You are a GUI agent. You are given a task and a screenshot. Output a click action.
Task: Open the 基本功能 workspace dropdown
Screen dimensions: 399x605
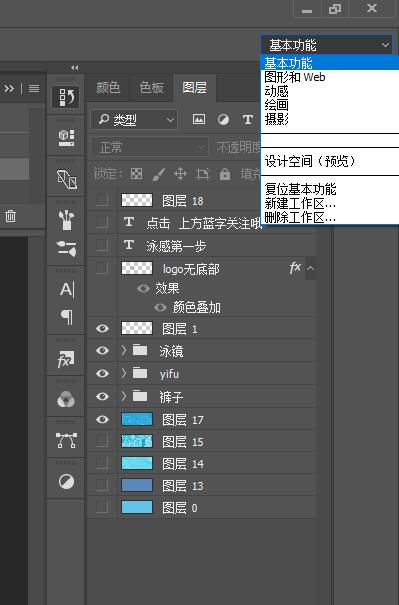click(327, 45)
